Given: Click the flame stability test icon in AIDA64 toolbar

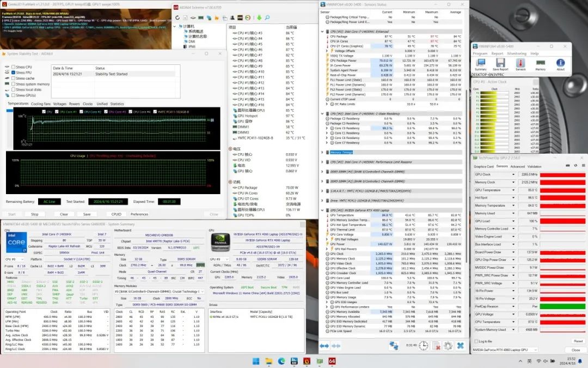Looking at the screenshot, I should 216,17.
